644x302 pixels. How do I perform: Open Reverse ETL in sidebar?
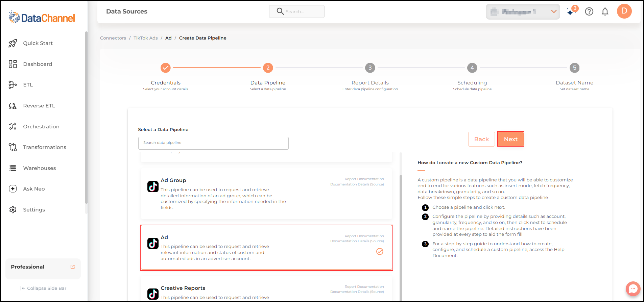click(x=39, y=106)
